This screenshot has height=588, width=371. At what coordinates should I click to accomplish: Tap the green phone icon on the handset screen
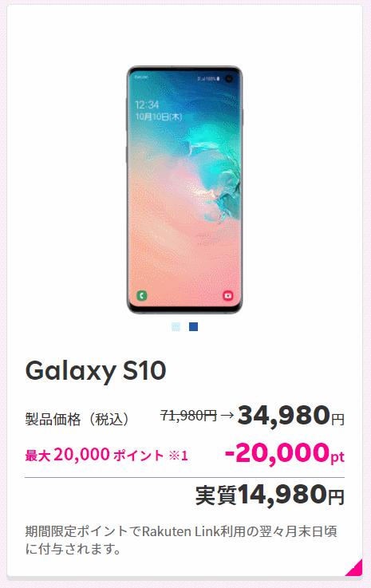point(142,295)
